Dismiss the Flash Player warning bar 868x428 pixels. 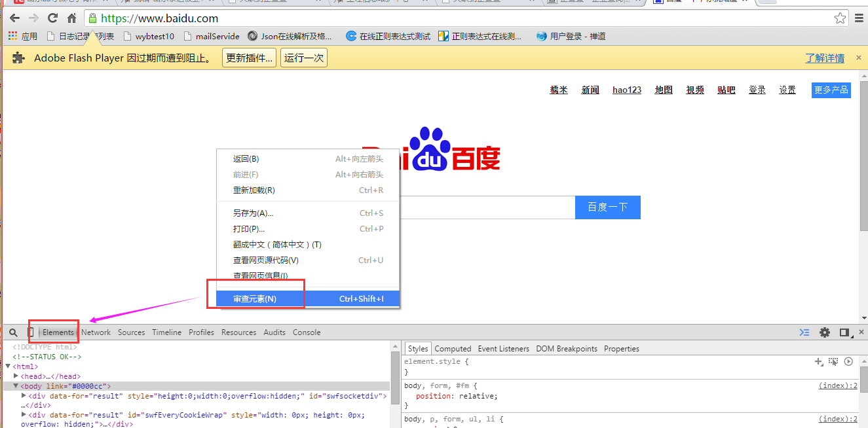(859, 58)
